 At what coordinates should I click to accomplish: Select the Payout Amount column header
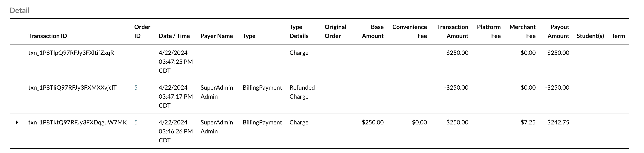pos(558,32)
